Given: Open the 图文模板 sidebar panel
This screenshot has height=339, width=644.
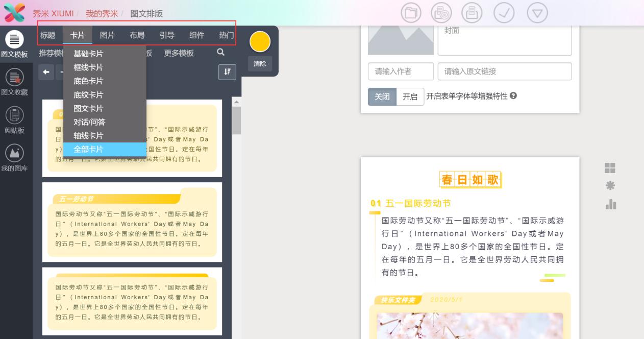Looking at the screenshot, I should [x=14, y=44].
